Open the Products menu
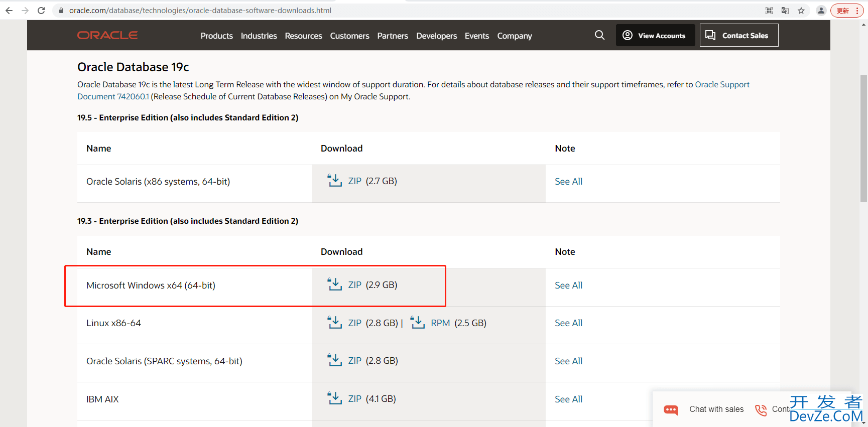 [216, 36]
